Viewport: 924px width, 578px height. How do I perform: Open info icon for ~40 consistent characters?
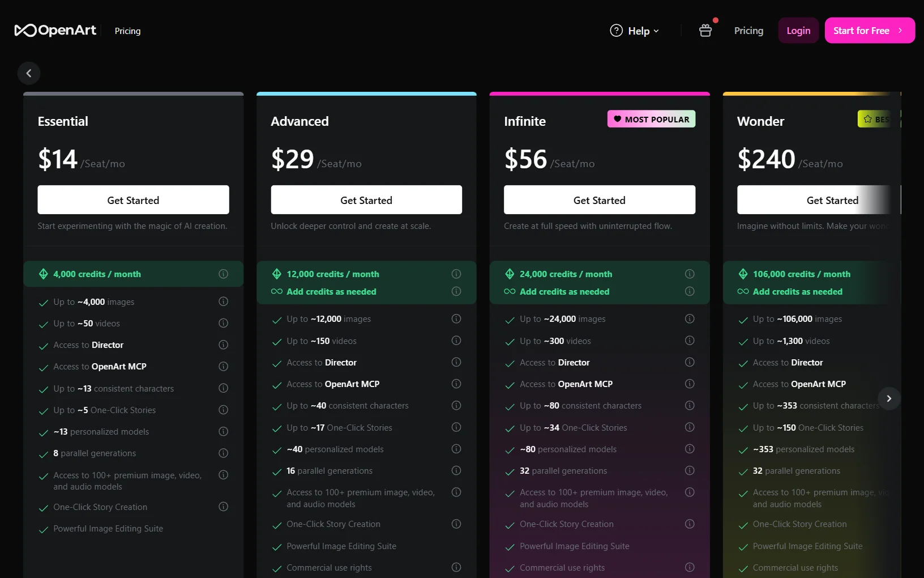coord(456,406)
